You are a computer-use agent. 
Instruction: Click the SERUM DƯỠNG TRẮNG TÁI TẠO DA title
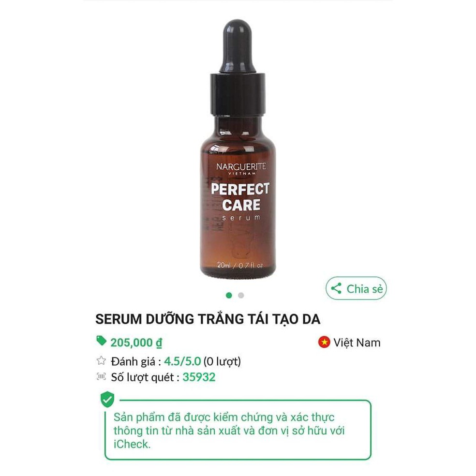(x=208, y=319)
